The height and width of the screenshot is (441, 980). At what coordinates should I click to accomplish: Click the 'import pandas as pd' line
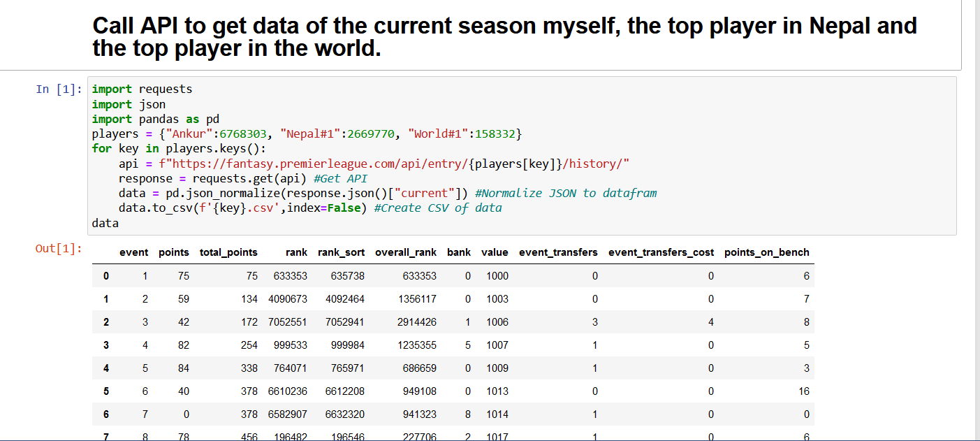point(155,120)
